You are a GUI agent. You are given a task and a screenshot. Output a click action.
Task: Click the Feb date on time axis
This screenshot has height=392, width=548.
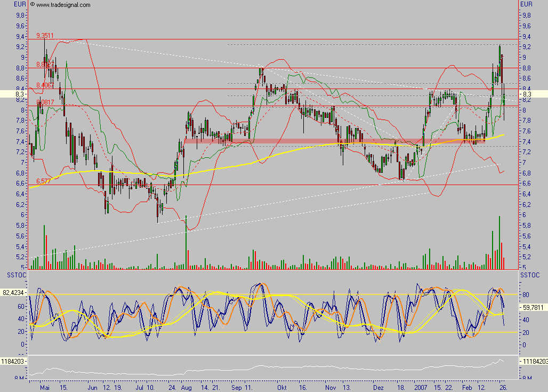coord(467,387)
